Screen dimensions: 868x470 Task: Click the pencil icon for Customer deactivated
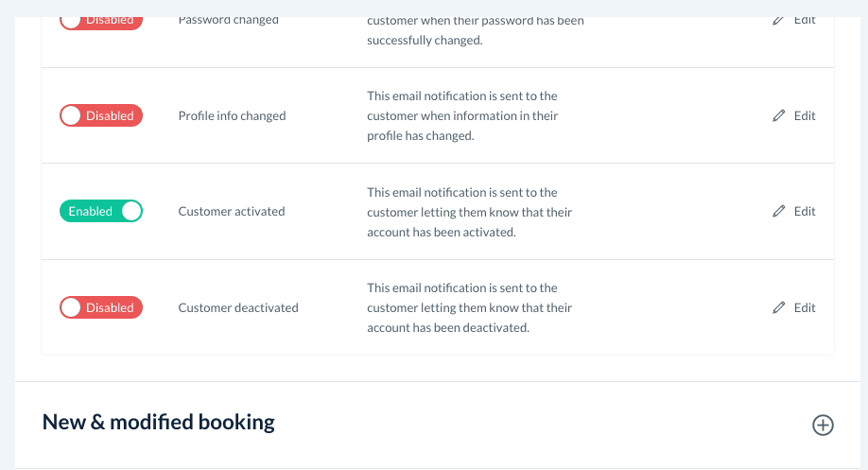point(779,307)
